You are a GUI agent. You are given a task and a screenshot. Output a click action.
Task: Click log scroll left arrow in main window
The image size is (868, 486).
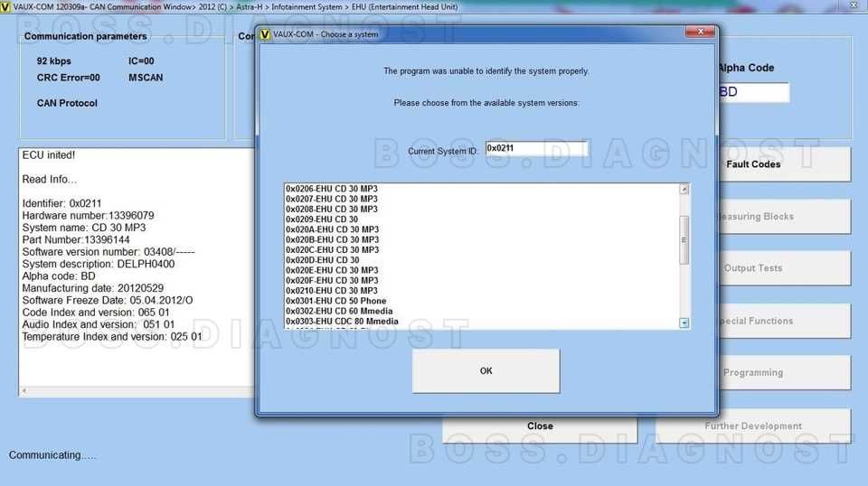point(24,391)
